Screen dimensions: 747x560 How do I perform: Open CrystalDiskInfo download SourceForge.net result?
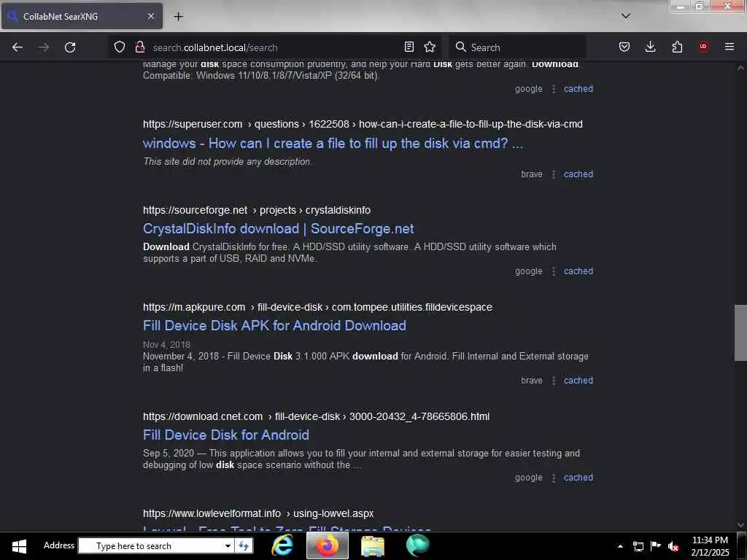pyautogui.click(x=278, y=228)
